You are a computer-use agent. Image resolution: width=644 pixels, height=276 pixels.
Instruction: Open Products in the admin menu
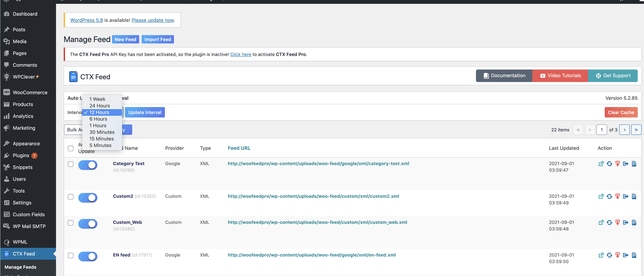pyautogui.click(x=28, y=104)
